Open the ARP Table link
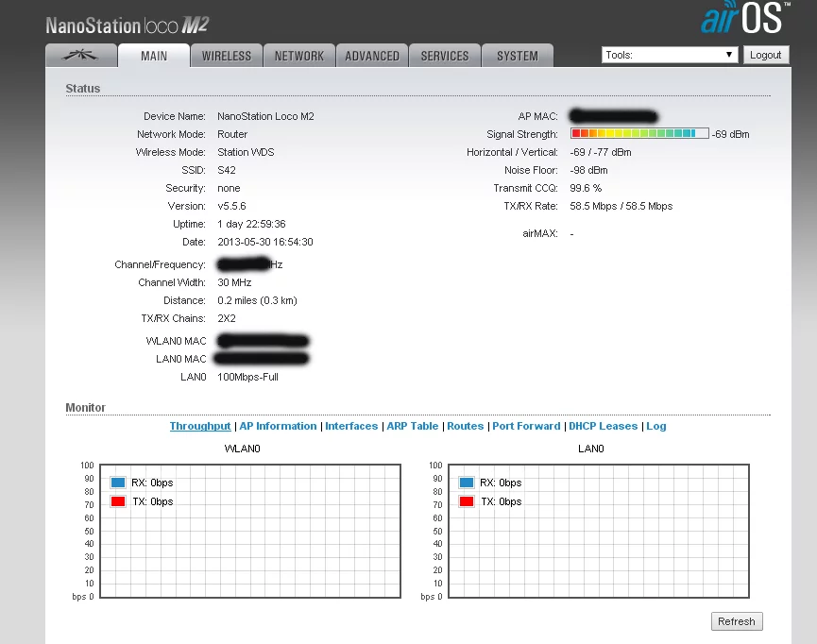 coord(413,426)
